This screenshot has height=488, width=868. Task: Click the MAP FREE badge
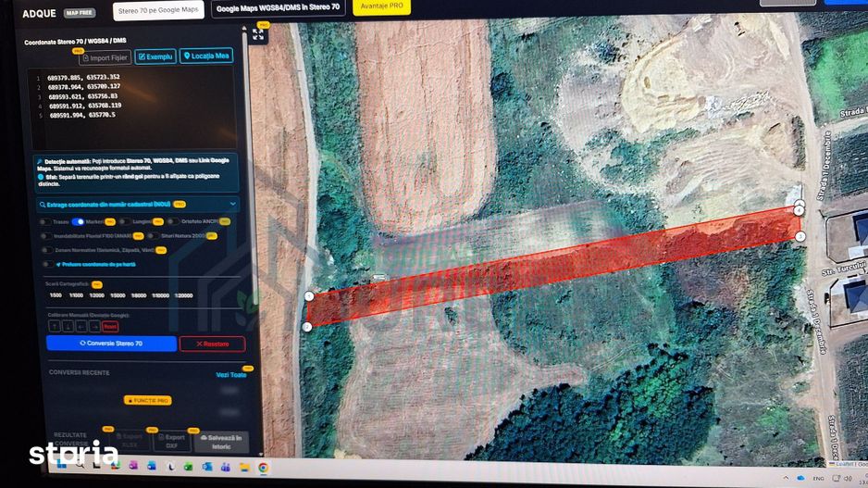click(80, 13)
